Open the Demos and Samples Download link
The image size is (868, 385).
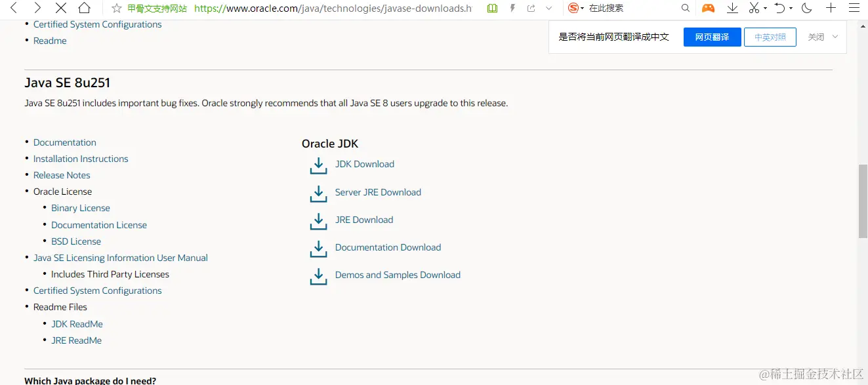tap(398, 275)
